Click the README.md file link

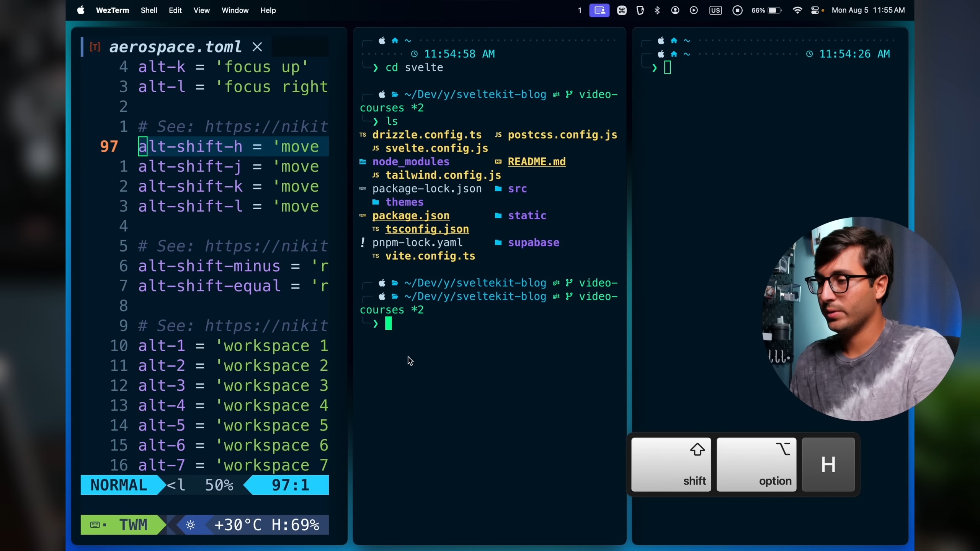(x=536, y=162)
